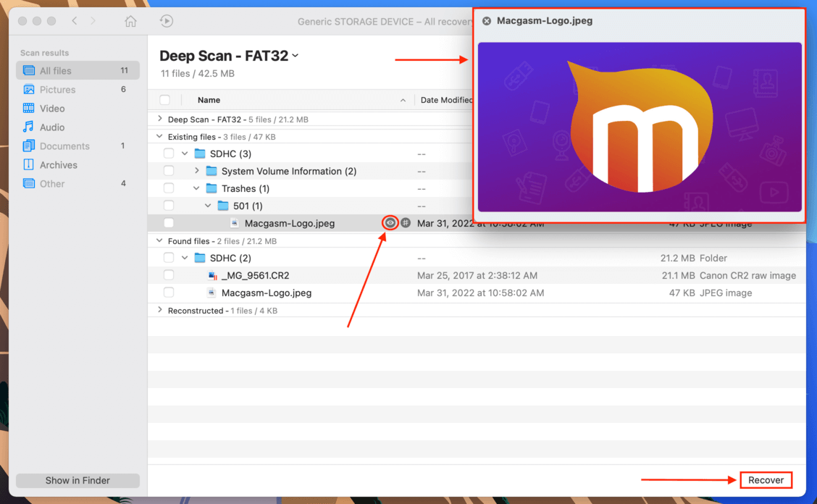
Task: Sort by the Name column header
Action: point(209,100)
